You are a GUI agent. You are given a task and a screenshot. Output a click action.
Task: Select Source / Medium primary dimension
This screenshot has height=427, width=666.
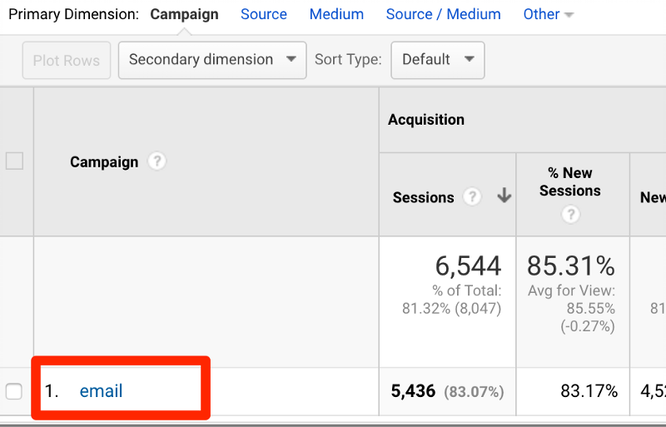[x=443, y=15]
